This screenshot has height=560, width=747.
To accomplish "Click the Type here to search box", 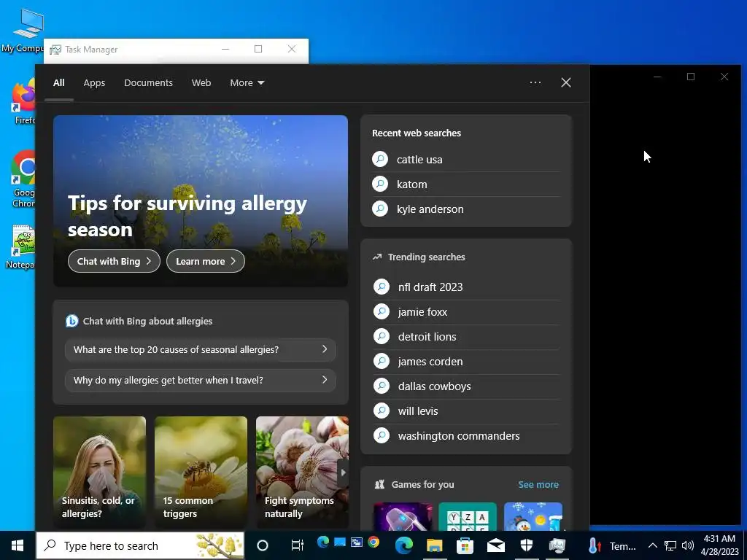I will pyautogui.click(x=140, y=545).
